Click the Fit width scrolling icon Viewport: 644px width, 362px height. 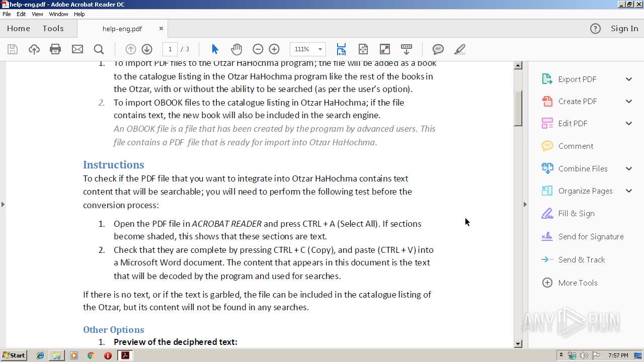point(341,49)
